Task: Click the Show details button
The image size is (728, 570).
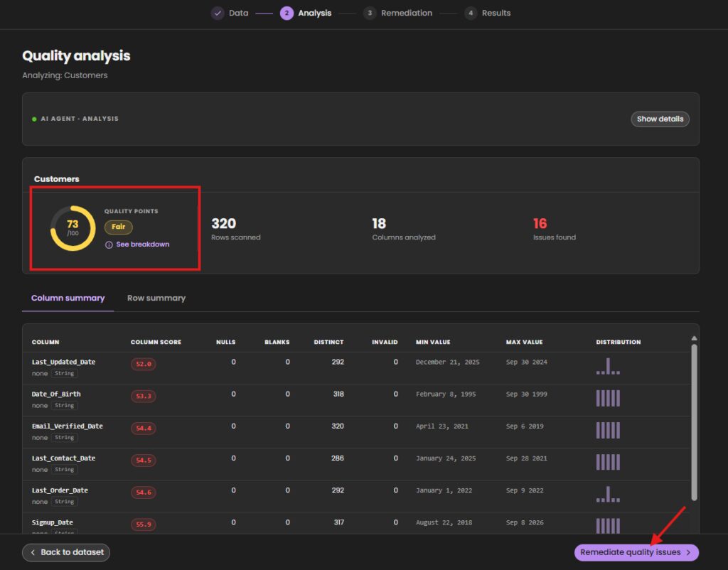Action: tap(660, 119)
